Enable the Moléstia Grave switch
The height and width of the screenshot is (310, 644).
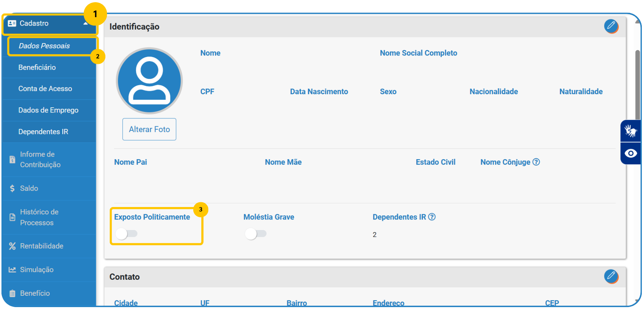pos(255,234)
